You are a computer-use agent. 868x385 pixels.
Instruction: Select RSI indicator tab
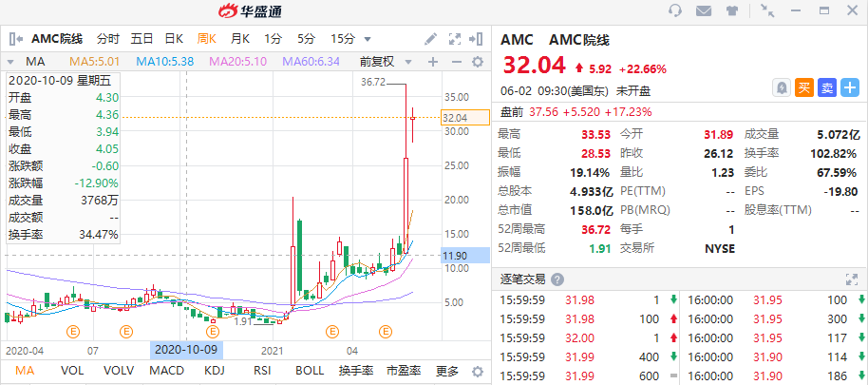point(262,371)
